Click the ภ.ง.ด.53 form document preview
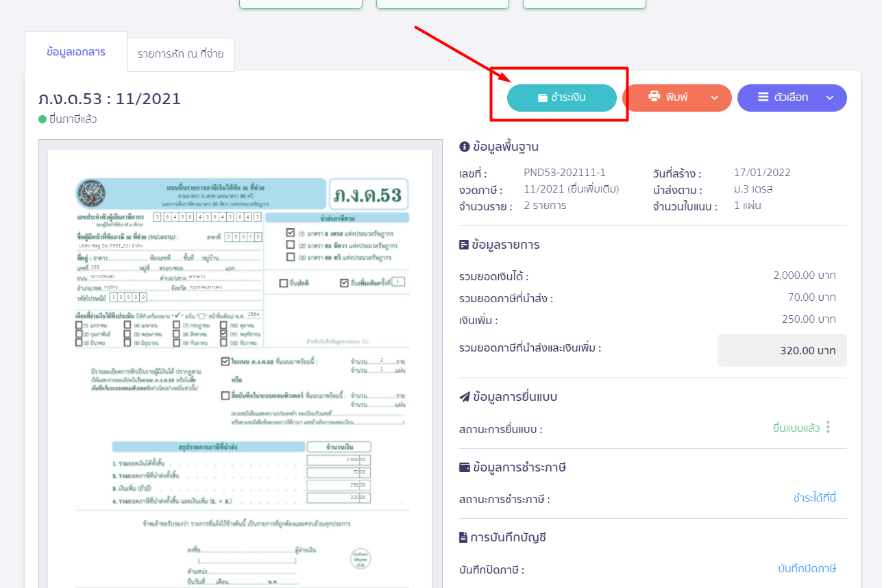882x588 pixels. pyautogui.click(x=240, y=363)
